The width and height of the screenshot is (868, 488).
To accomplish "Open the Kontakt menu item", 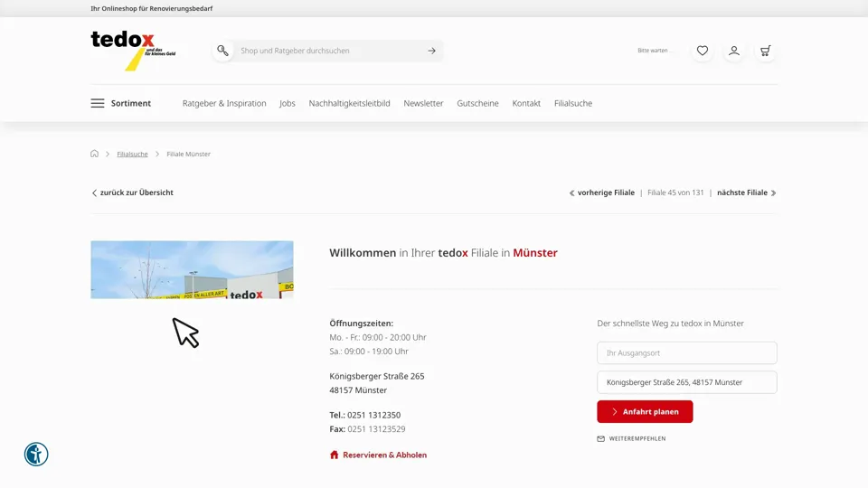I will [526, 103].
